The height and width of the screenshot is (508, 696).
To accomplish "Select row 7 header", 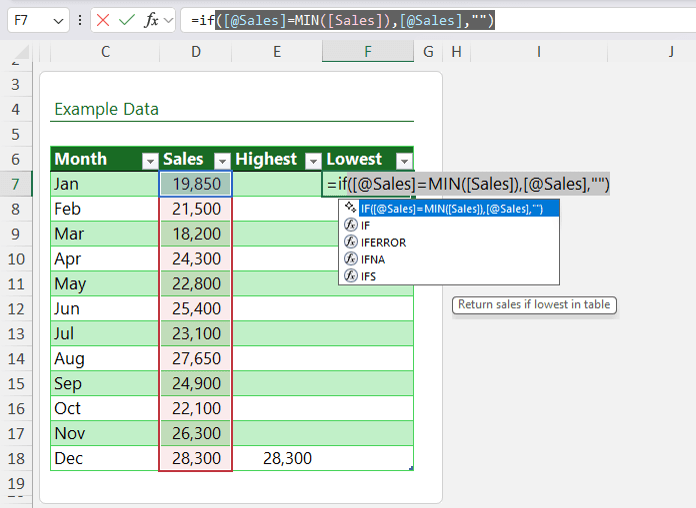I will click(16, 184).
